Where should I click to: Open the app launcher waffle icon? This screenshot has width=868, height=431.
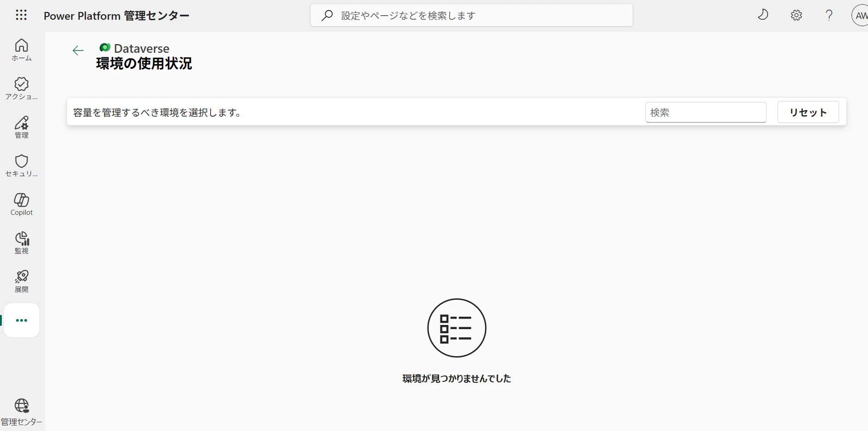click(21, 15)
